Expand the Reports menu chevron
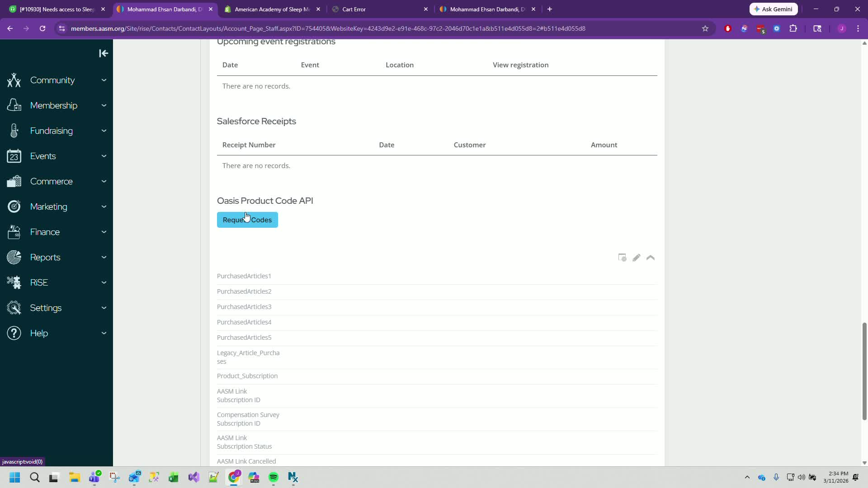The image size is (868, 488). pos(104,257)
